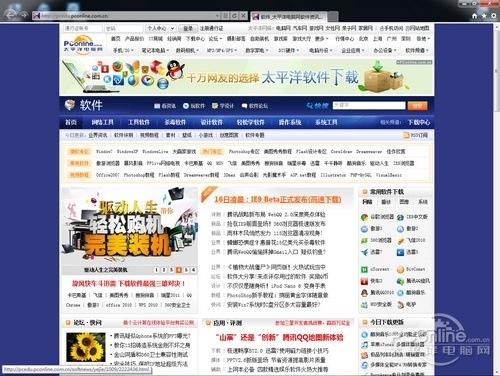Click the 腾讯QQ2010 penguin icon
This screenshot has height=376, width=500.
(365, 293)
